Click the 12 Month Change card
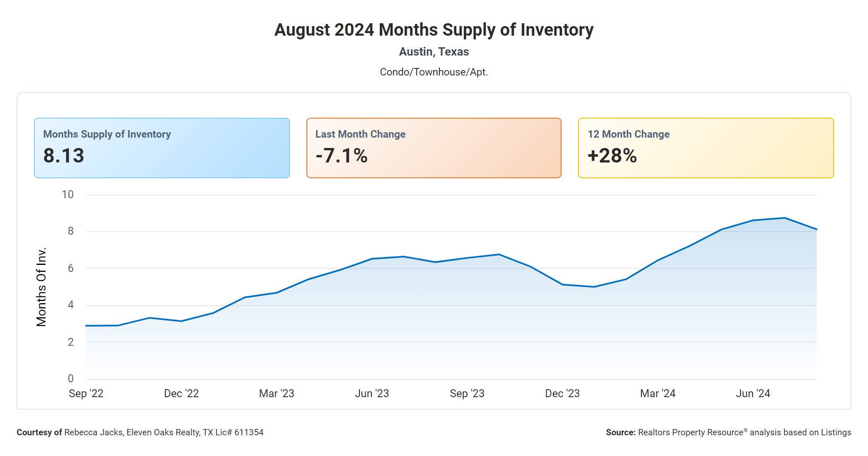 (706, 148)
